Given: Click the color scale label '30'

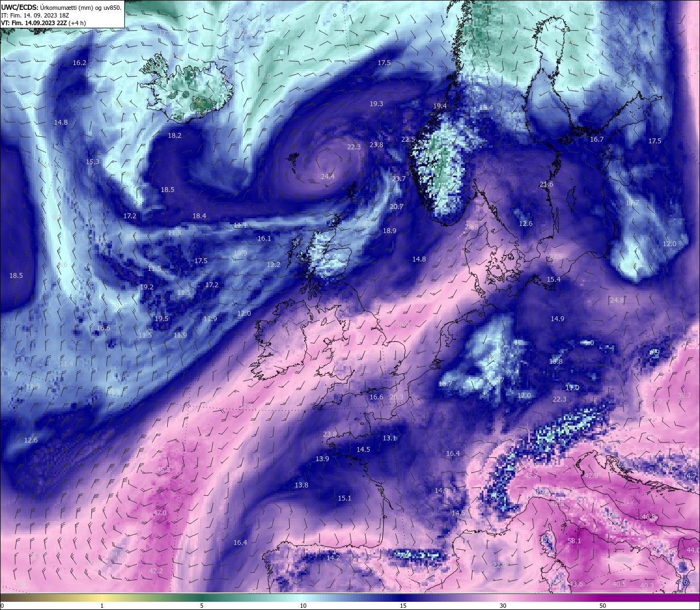Looking at the screenshot, I should tap(503, 606).
